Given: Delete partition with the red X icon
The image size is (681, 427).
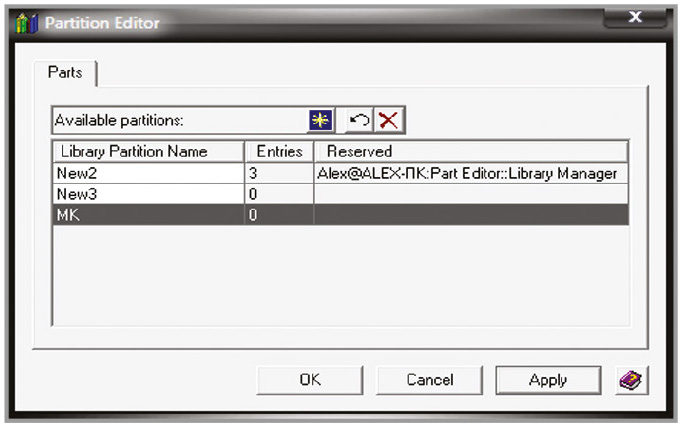Looking at the screenshot, I should (388, 120).
